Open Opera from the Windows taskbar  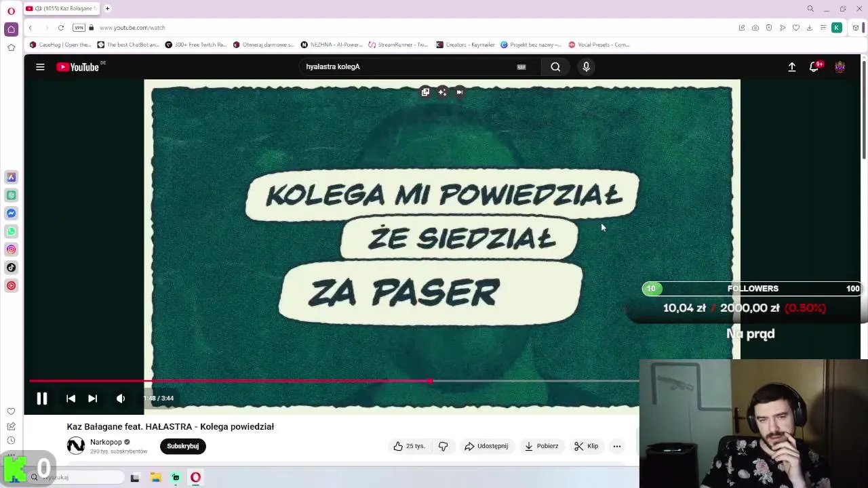195,478
